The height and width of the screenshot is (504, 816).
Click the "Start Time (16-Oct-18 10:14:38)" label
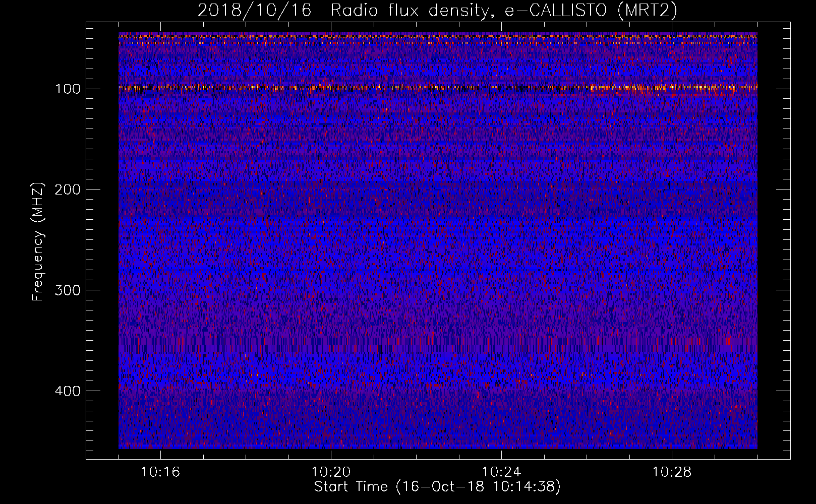click(x=437, y=487)
